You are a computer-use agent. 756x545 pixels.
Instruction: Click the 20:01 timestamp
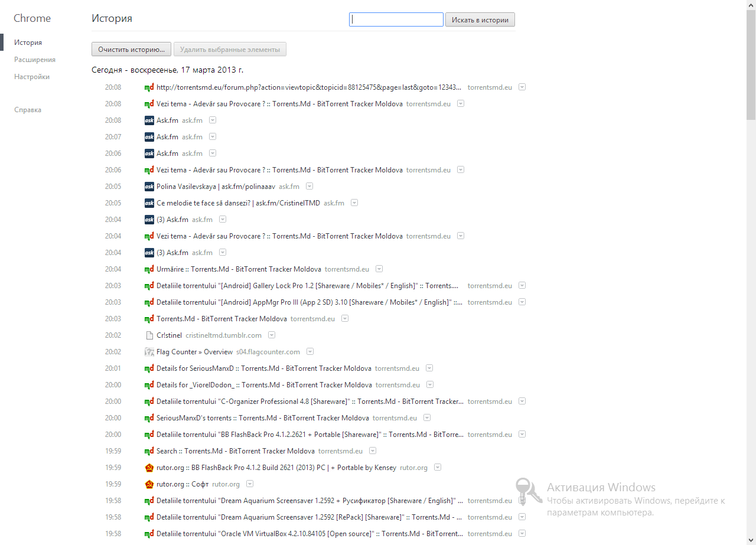click(113, 368)
